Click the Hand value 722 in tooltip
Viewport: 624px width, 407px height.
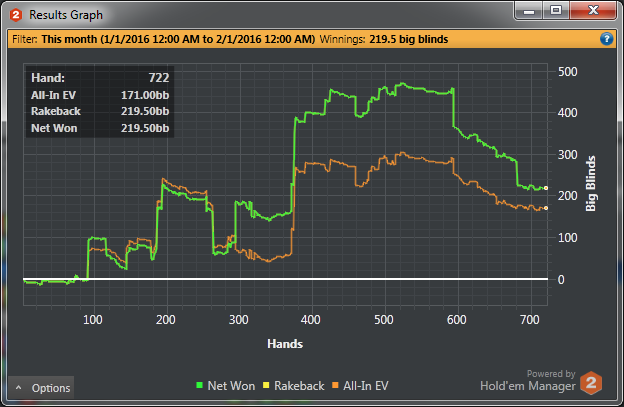(x=159, y=78)
